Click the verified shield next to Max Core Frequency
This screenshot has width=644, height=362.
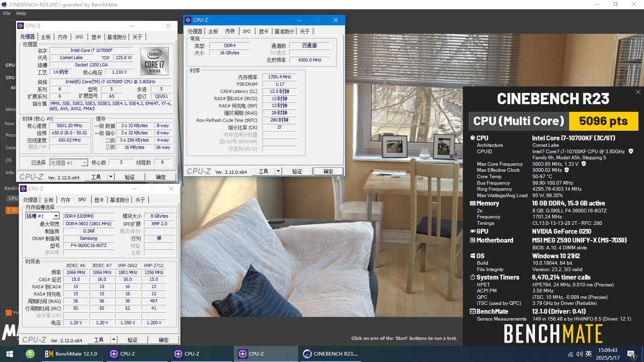pyautogui.click(x=584, y=164)
